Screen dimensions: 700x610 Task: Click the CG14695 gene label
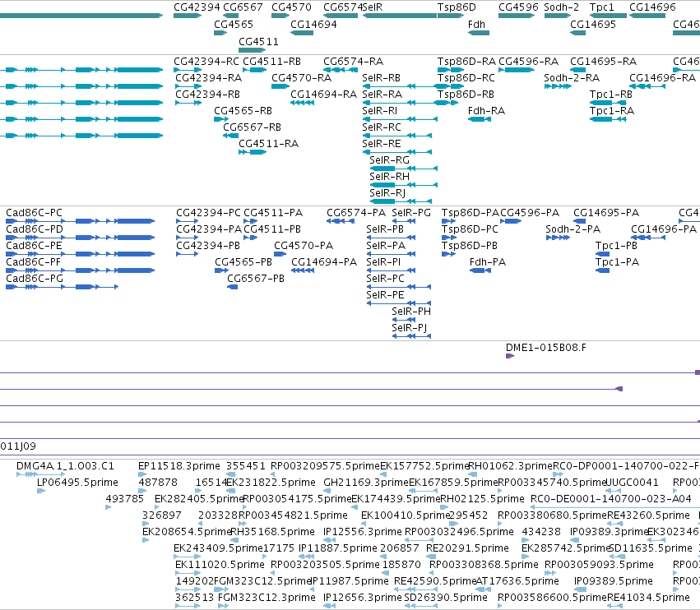[x=593, y=24]
